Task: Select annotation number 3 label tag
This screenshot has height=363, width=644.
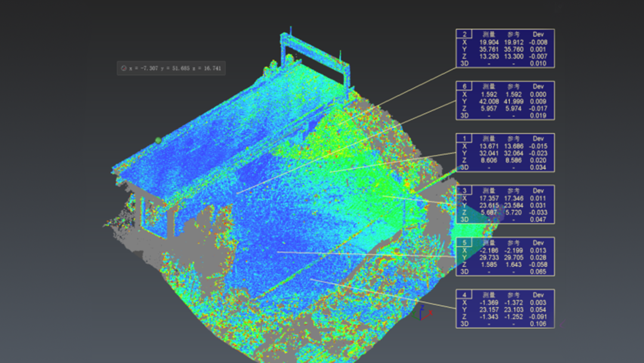Action: (465, 190)
